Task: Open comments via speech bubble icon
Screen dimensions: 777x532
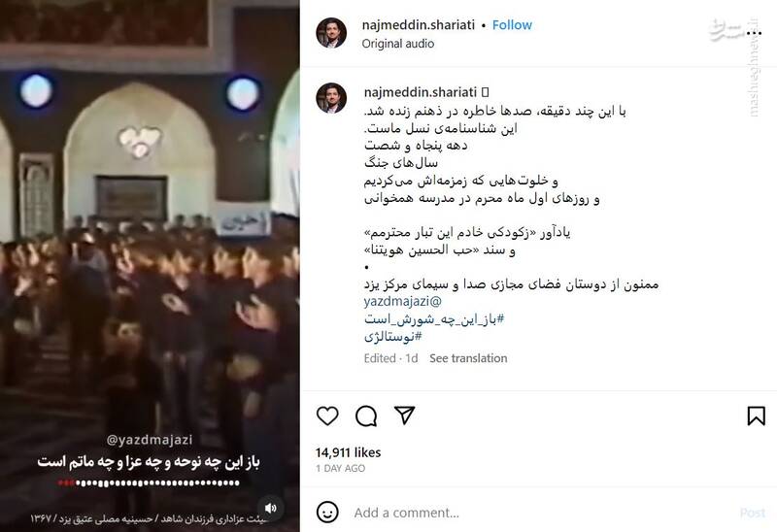Action: 366,416
